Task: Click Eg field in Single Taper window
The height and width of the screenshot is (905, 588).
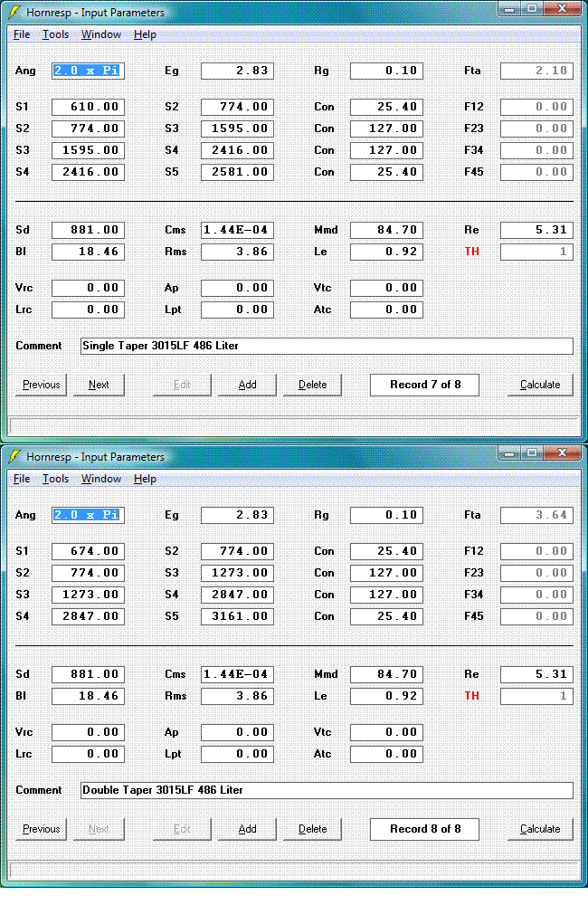Action: point(237,71)
